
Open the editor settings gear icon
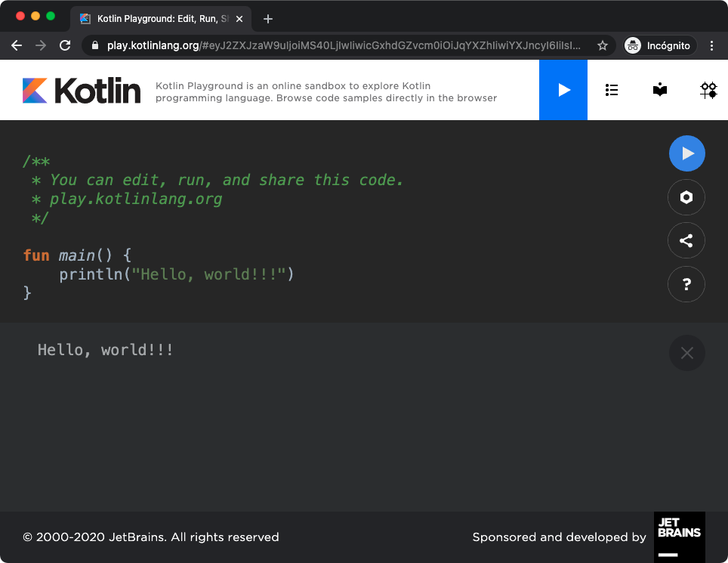point(686,197)
